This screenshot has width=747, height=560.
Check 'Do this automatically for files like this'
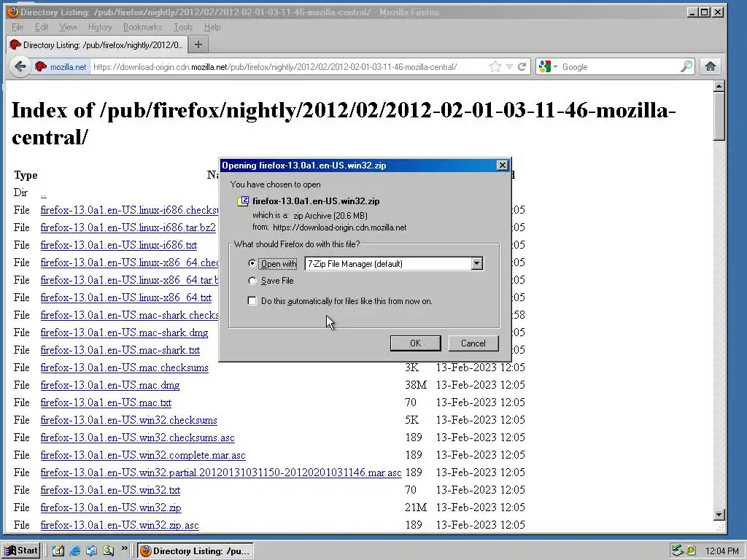[252, 301]
